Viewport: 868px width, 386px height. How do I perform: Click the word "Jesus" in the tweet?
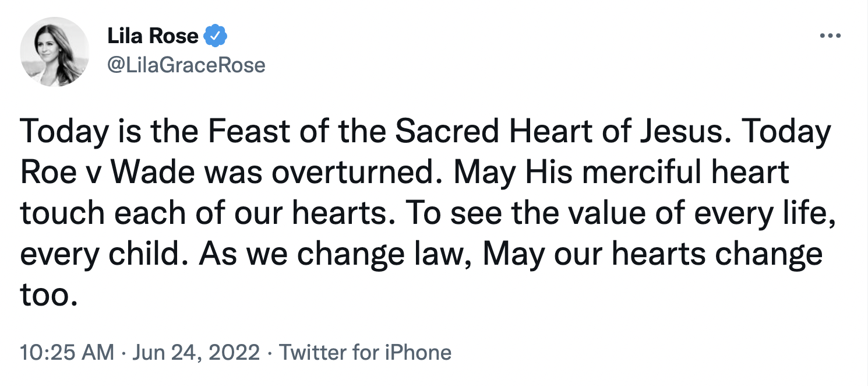point(687,134)
